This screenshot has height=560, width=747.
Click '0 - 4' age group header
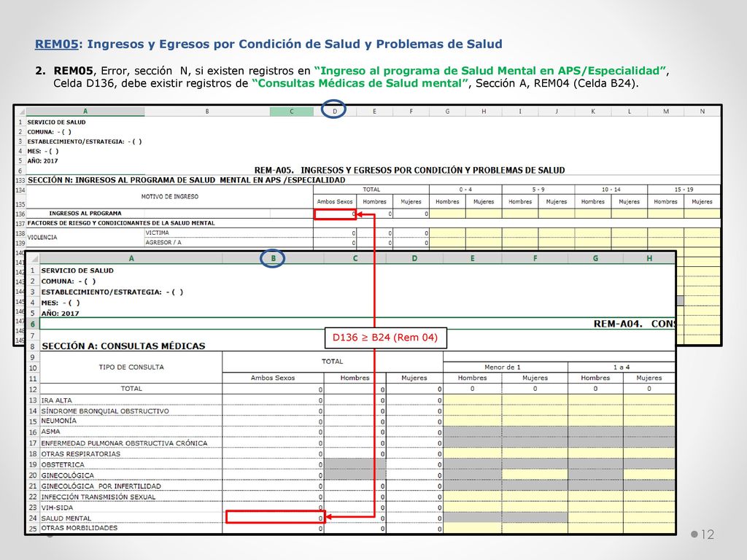(x=465, y=190)
